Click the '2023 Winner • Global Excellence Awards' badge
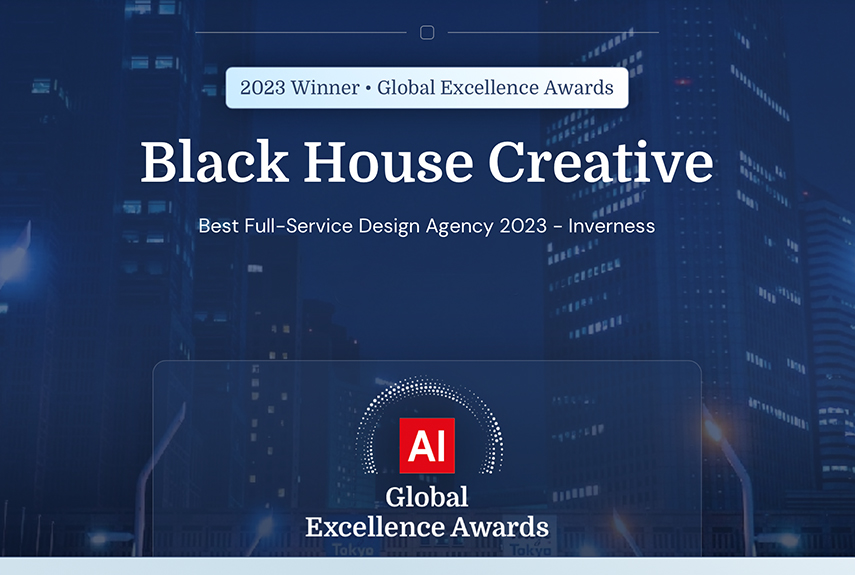855x575 pixels. 427,88
